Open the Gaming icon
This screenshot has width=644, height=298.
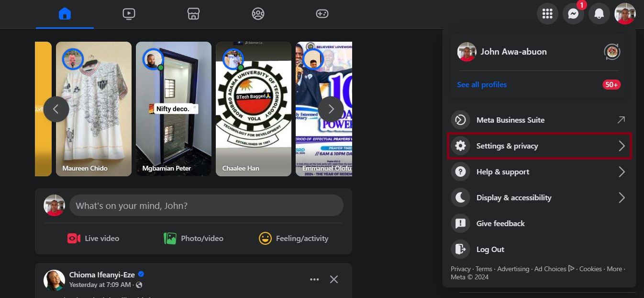coord(322,14)
